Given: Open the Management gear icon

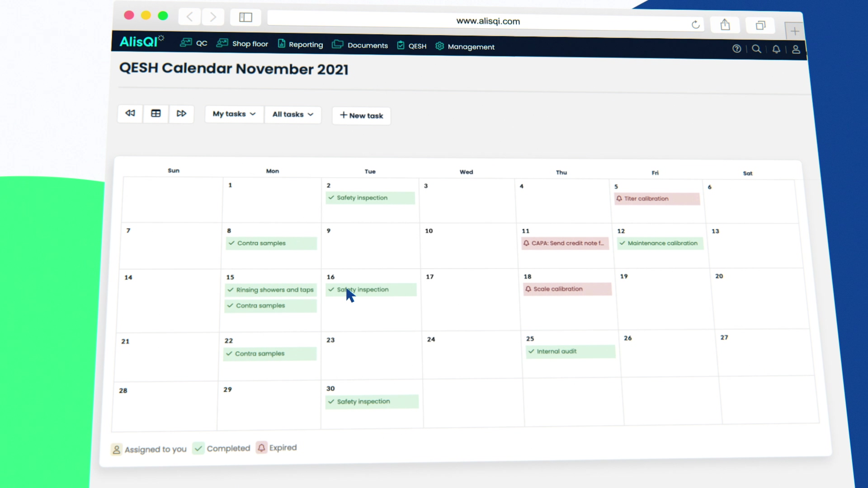Looking at the screenshot, I should pyautogui.click(x=439, y=46).
